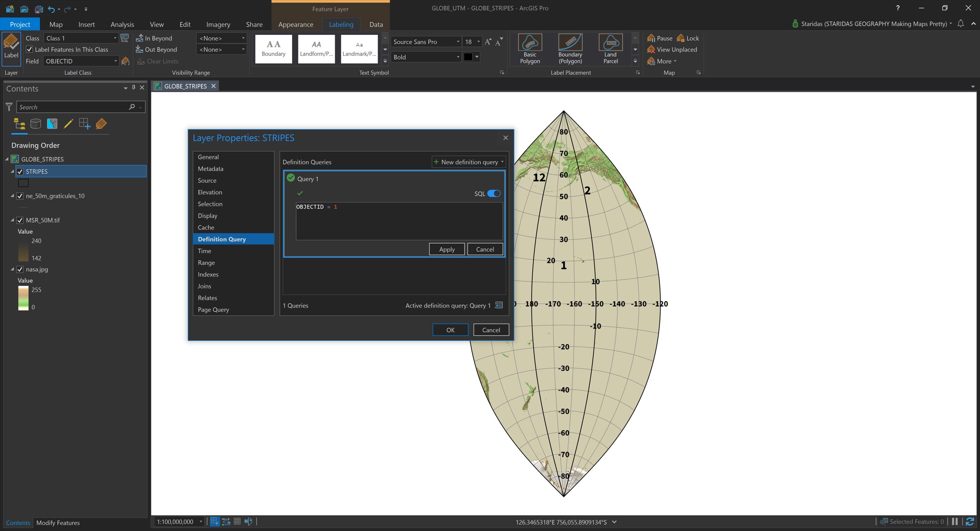This screenshot has width=980, height=531.
Task: Uncheck the STRIPES layer visibility
Action: [20, 171]
